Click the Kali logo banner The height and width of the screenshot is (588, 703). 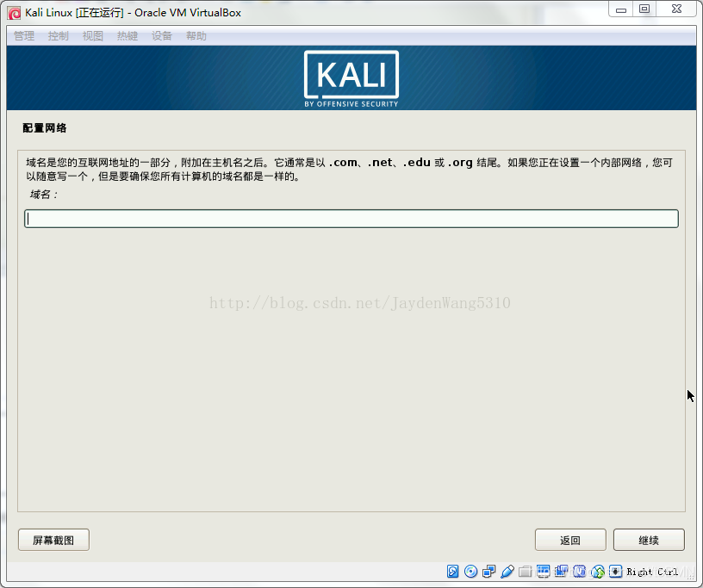click(351, 78)
